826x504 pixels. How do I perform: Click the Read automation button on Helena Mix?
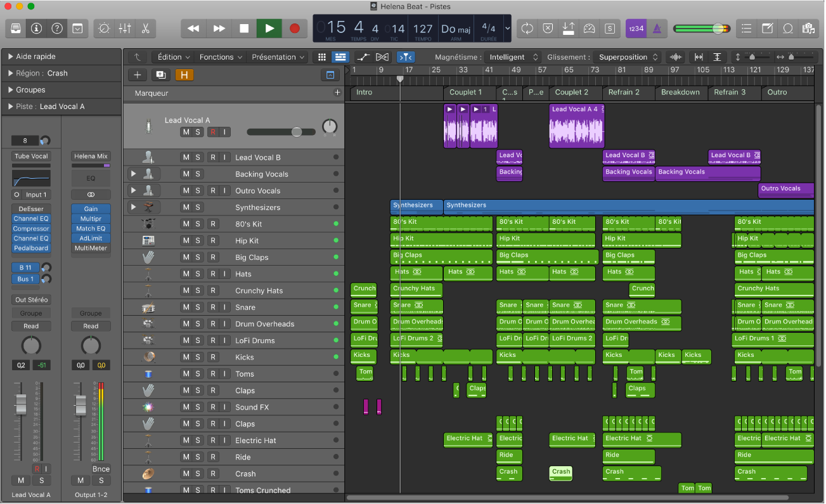pyautogui.click(x=91, y=326)
